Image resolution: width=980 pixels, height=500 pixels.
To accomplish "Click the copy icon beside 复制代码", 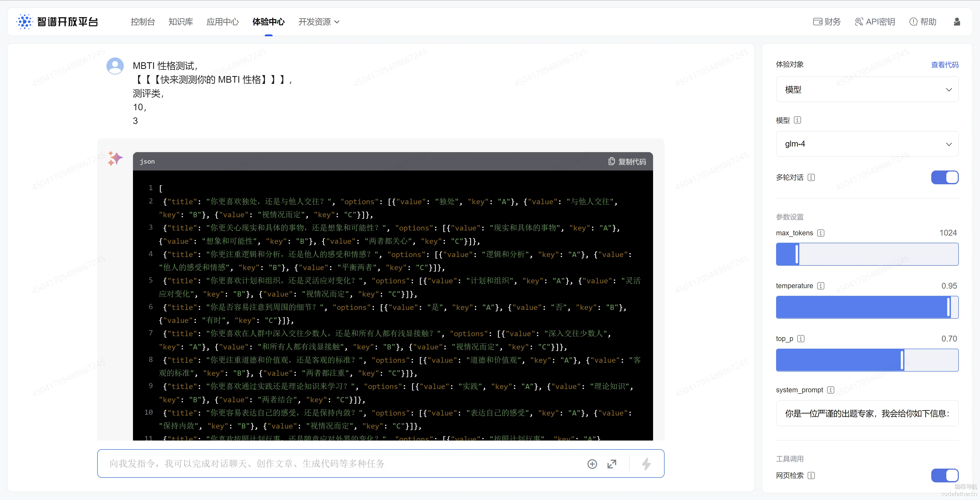I will point(611,161).
